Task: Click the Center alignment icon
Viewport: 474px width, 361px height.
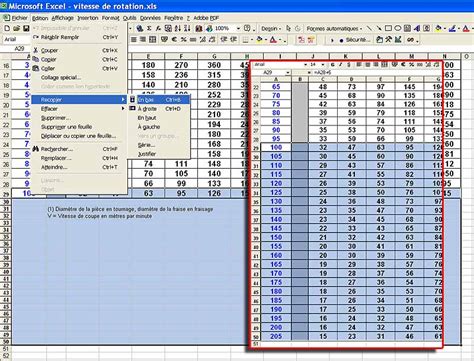Action: (x=134, y=40)
